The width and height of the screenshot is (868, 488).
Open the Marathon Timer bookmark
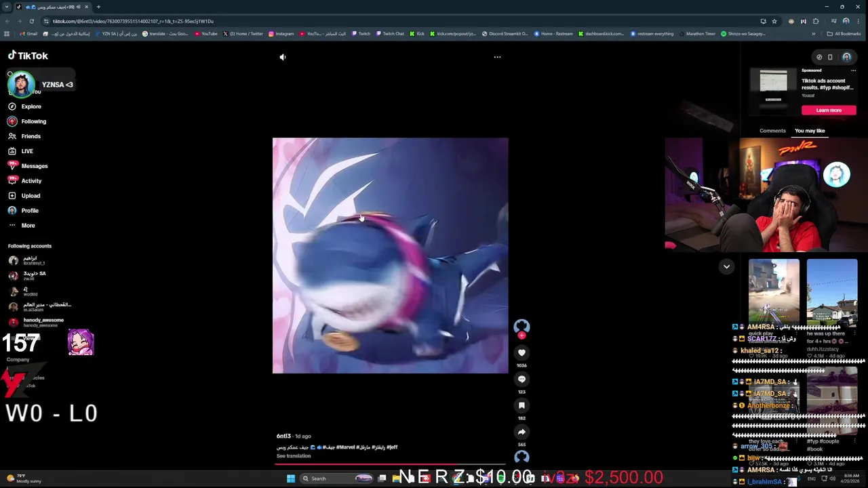tap(697, 34)
